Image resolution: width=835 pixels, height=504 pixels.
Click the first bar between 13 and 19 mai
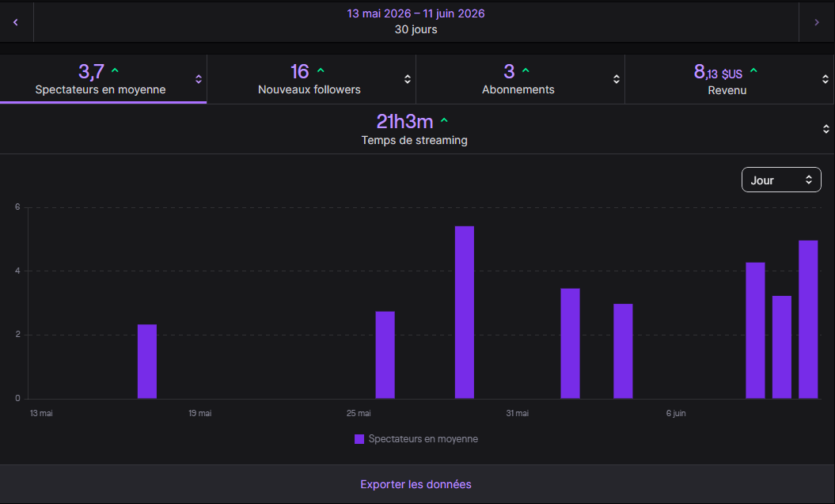(147, 362)
